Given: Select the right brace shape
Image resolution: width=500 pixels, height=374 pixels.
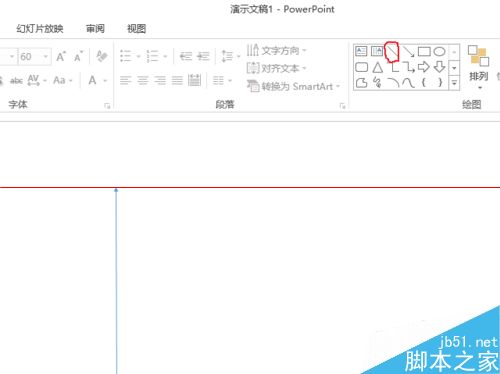Looking at the screenshot, I should coord(440,82).
